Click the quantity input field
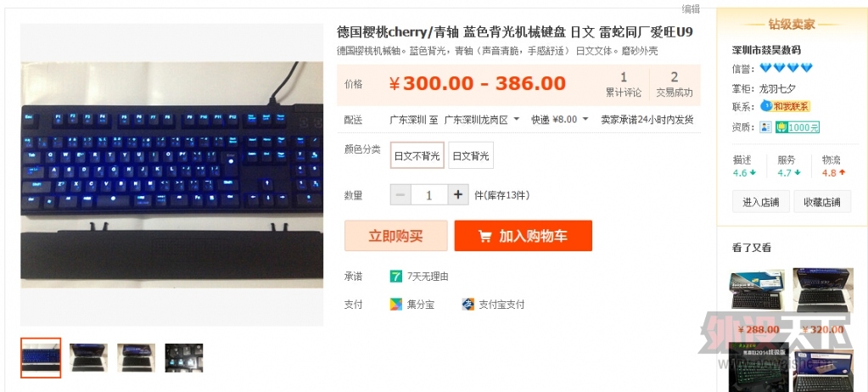Viewport: 868px width, 392px height. click(x=429, y=195)
